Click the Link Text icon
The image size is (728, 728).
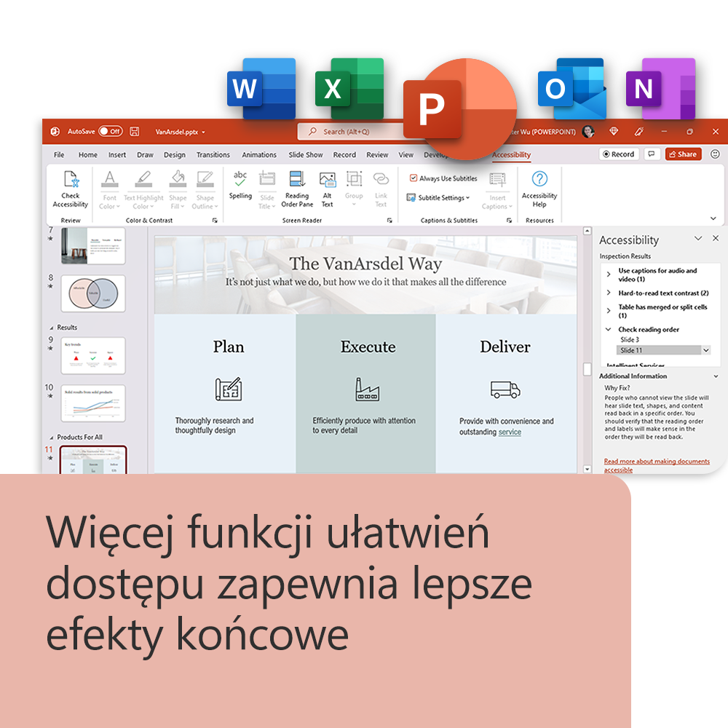381,179
